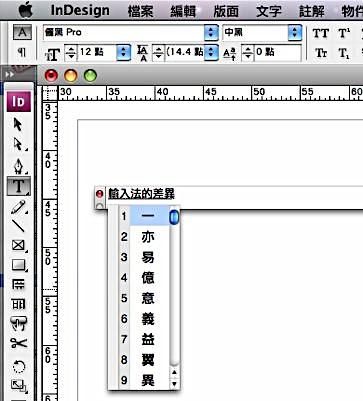
Task: Select the Direct Selection tool
Action: tap(19, 145)
